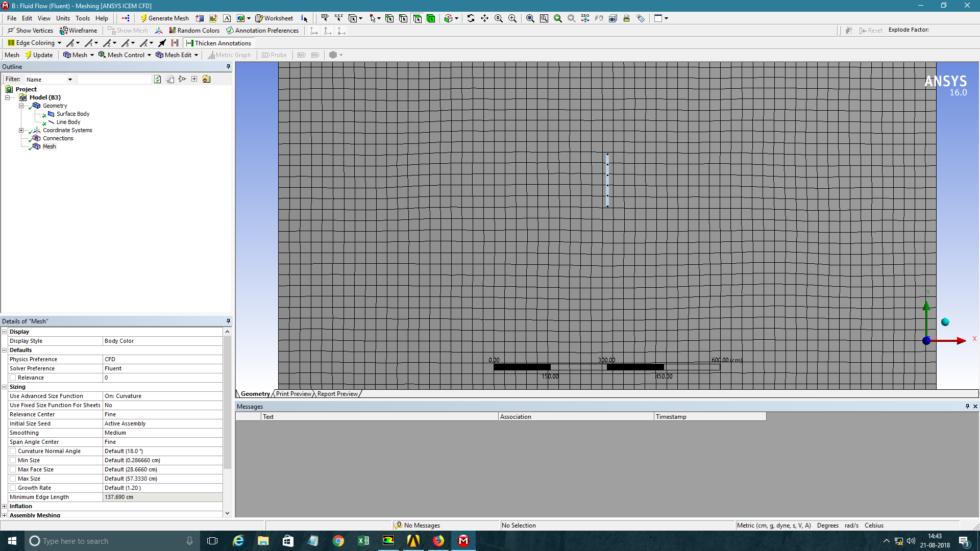
Task: Check the Growth Rate parameter box
Action: 13,488
